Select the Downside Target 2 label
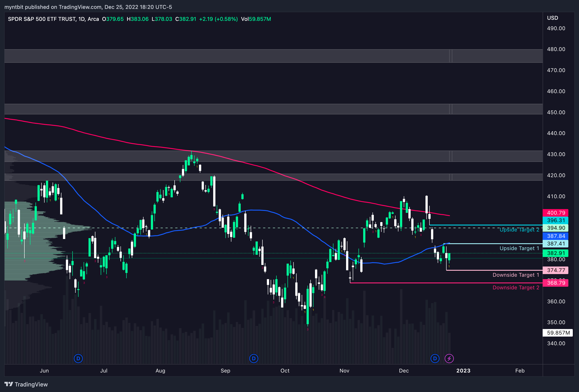The width and height of the screenshot is (579, 392). [516, 287]
